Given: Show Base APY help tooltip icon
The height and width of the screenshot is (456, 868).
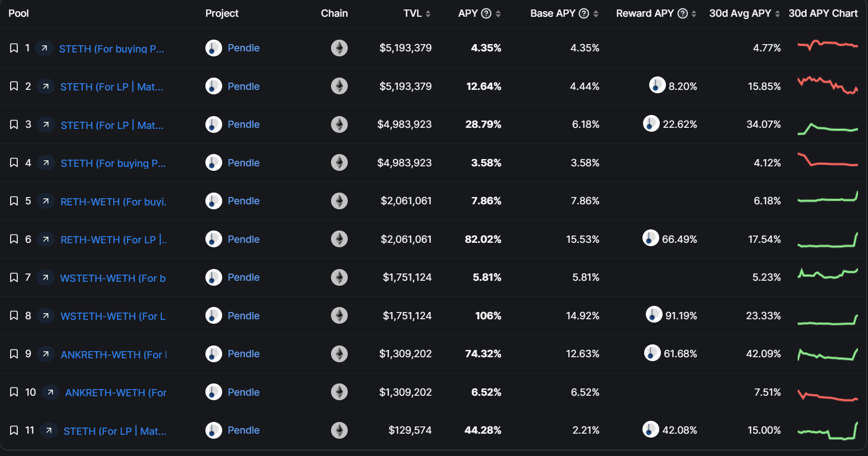Looking at the screenshot, I should point(584,13).
